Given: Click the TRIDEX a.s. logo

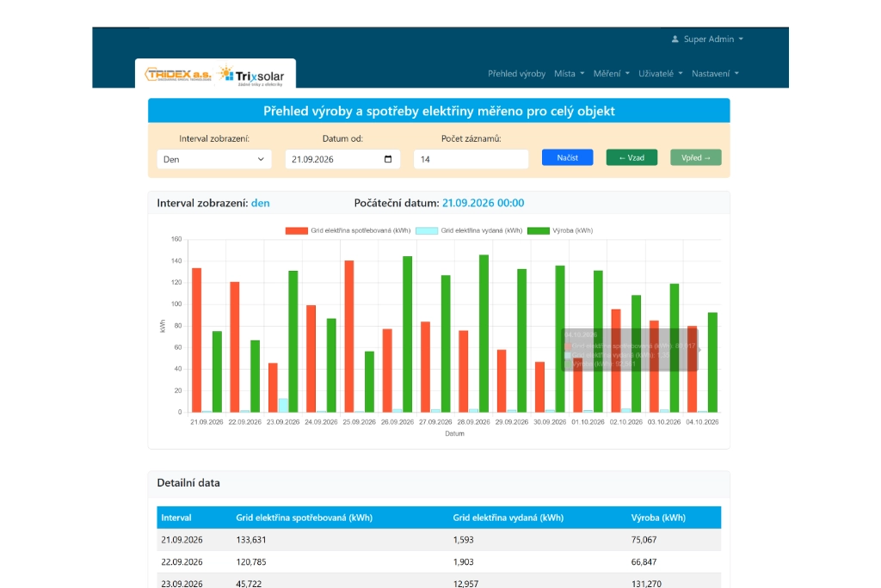Looking at the screenshot, I should 178,75.
